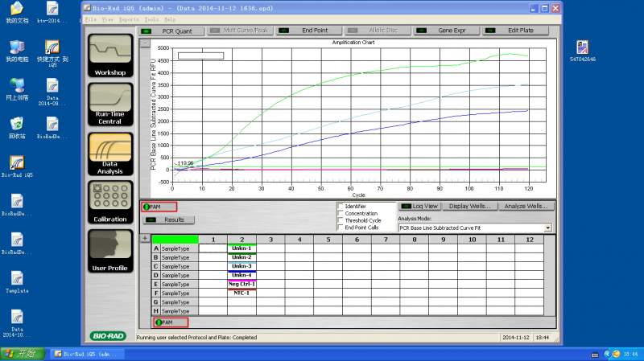Open the Tools menu
This screenshot has width=644, height=361.
151,19
